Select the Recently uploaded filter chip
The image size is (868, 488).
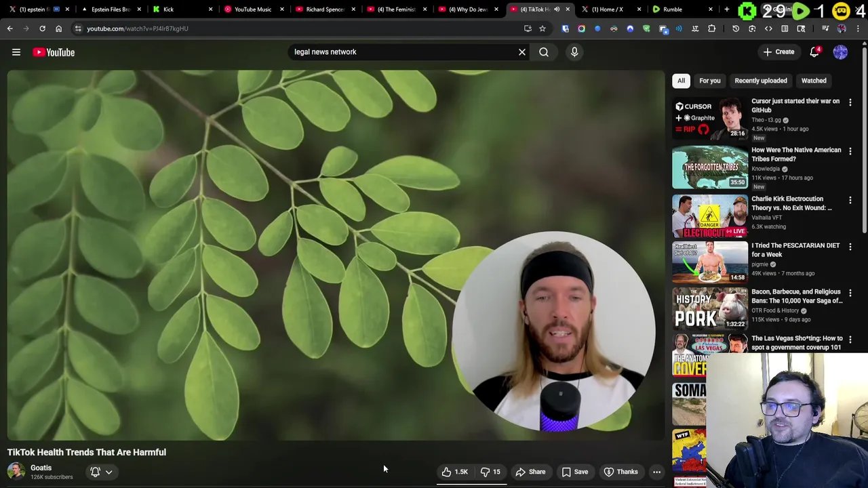tap(761, 81)
